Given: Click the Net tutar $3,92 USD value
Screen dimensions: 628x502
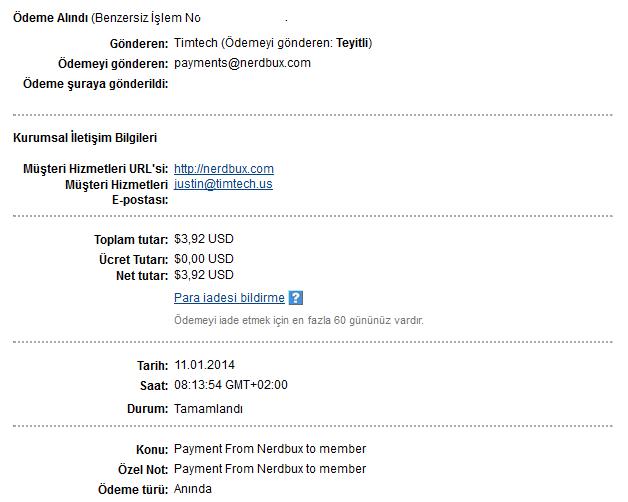Looking at the screenshot, I should [204, 275].
